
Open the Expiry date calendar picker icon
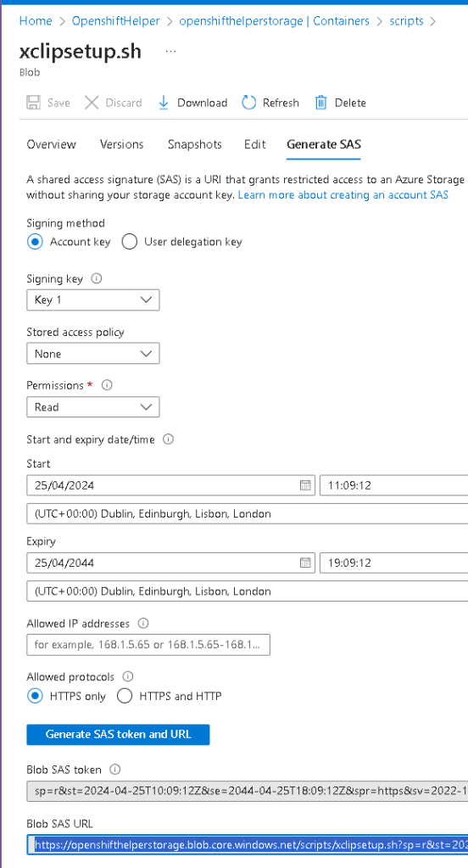tap(305, 563)
